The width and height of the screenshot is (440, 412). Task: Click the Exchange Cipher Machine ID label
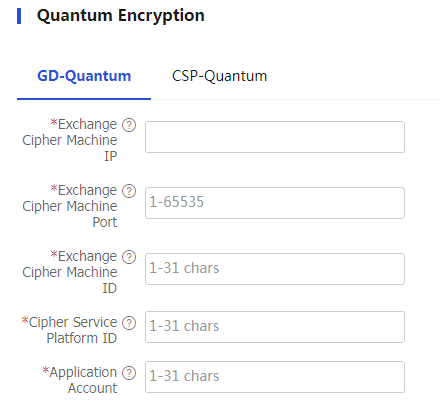point(70,272)
